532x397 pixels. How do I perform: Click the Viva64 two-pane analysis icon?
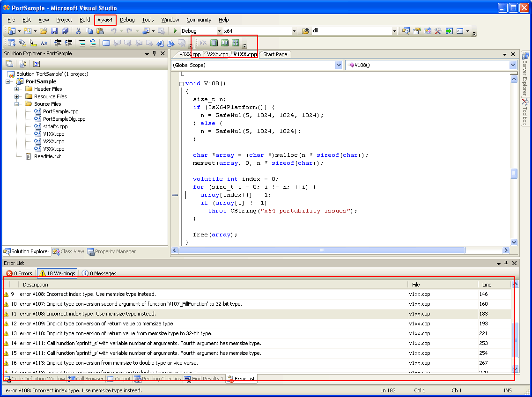coord(225,43)
